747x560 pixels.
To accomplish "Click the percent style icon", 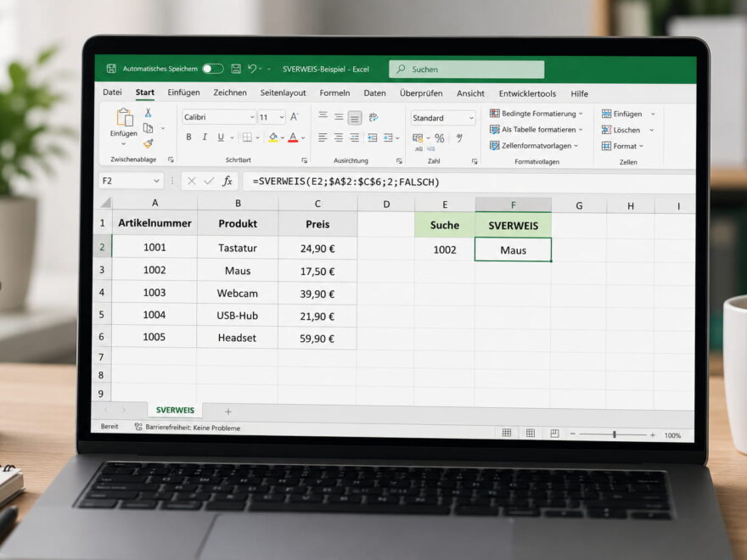I will (439, 138).
